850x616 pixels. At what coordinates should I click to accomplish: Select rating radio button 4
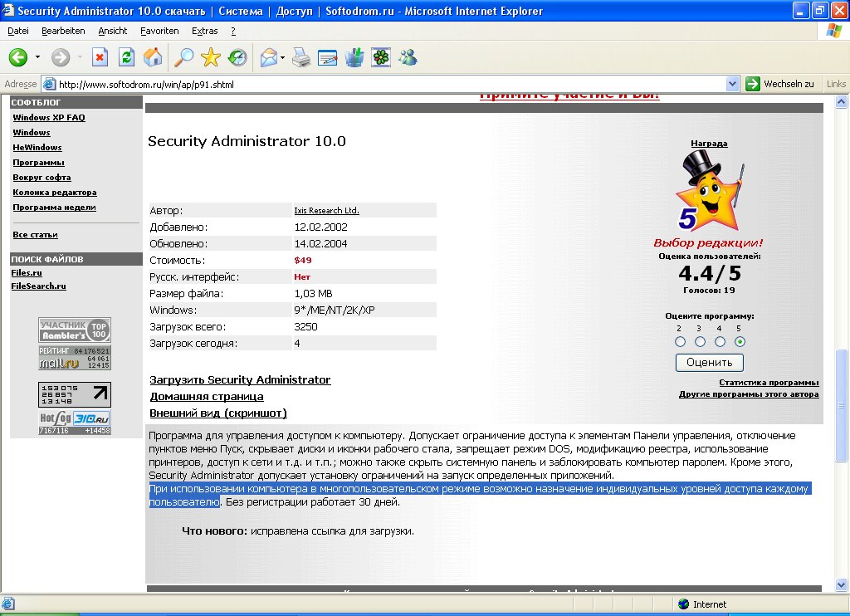[x=720, y=341]
